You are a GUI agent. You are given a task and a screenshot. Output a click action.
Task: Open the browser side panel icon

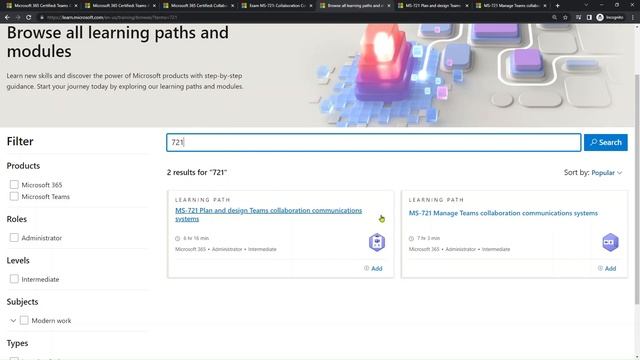pos(589,18)
